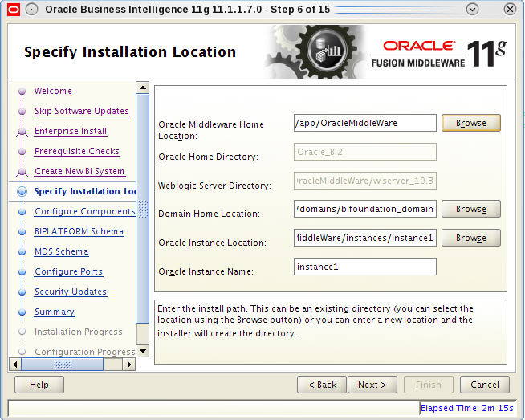Close the installer with the X button
The image size is (525, 420).
pyautogui.click(x=510, y=10)
